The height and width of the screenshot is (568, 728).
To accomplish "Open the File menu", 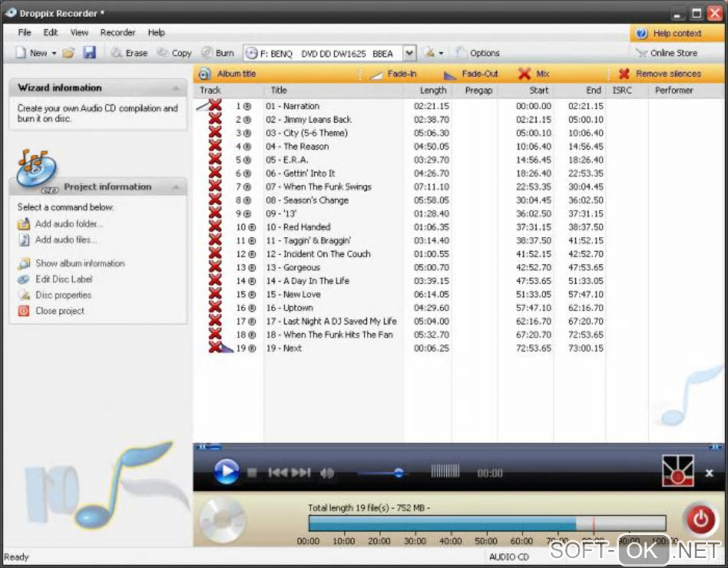I will click(24, 33).
